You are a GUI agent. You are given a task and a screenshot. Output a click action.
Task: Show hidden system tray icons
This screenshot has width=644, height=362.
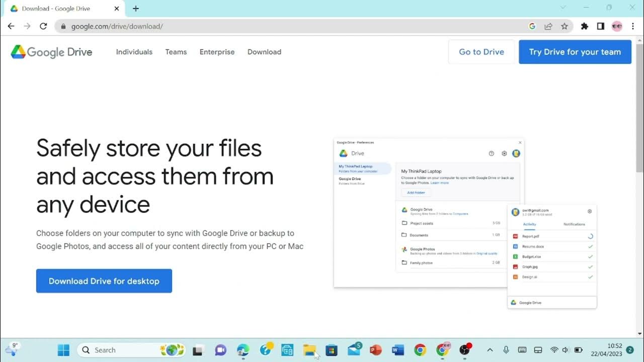490,350
